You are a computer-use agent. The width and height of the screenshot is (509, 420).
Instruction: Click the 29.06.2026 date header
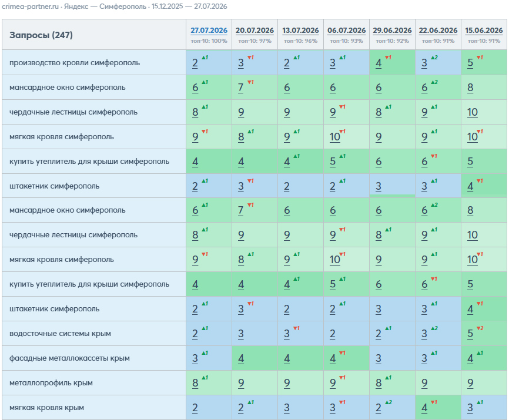[392, 31]
